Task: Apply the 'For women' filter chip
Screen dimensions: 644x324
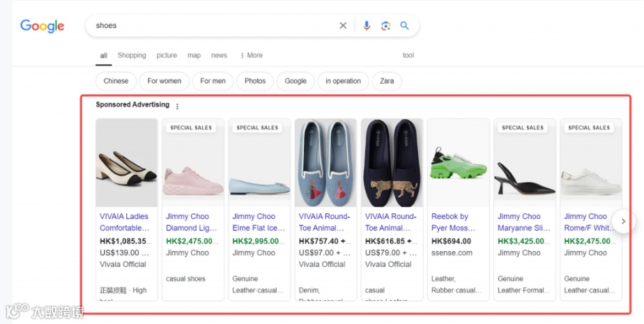Action: click(x=164, y=81)
